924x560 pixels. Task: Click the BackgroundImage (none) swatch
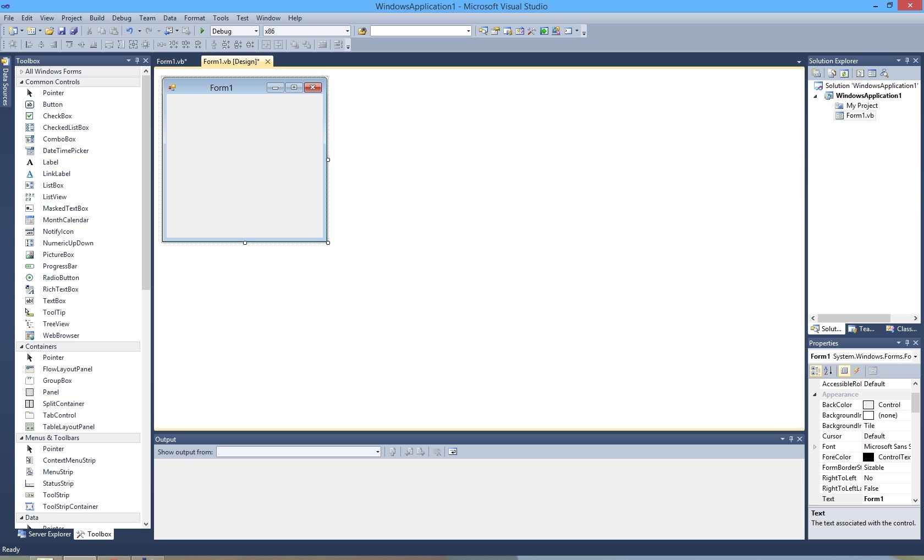[868, 415]
